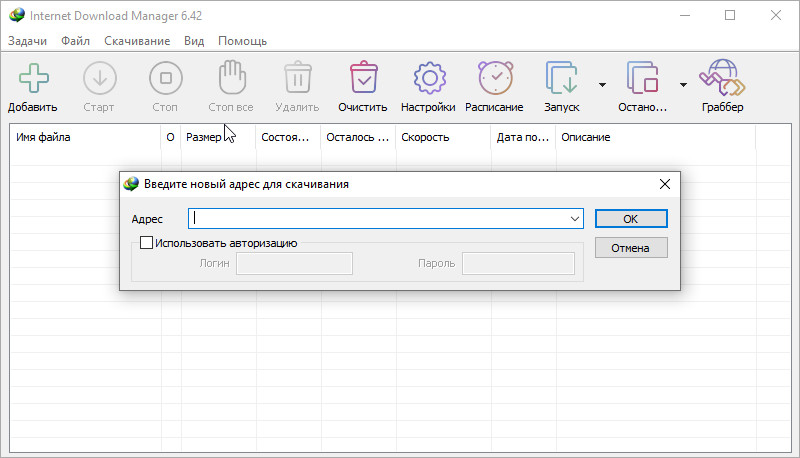Image resolution: width=800 pixels, height=458 pixels.
Task: Close the new address dialog
Action: [663, 184]
